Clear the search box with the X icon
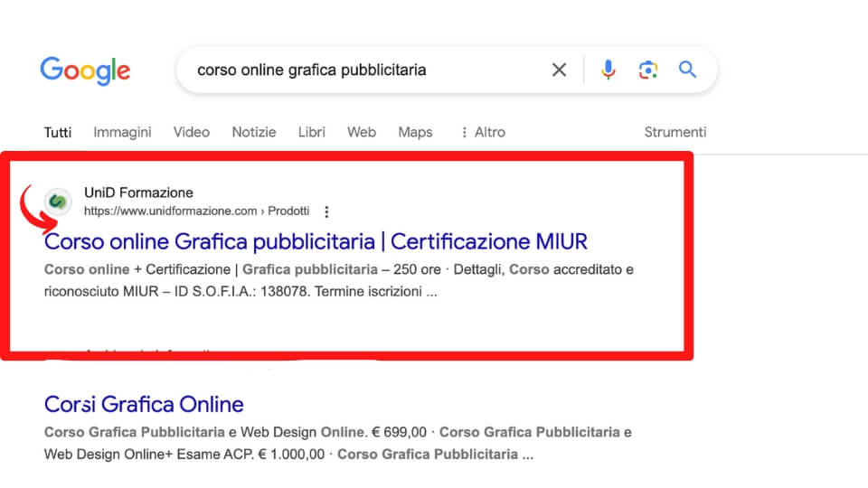868x488 pixels. click(x=559, y=70)
